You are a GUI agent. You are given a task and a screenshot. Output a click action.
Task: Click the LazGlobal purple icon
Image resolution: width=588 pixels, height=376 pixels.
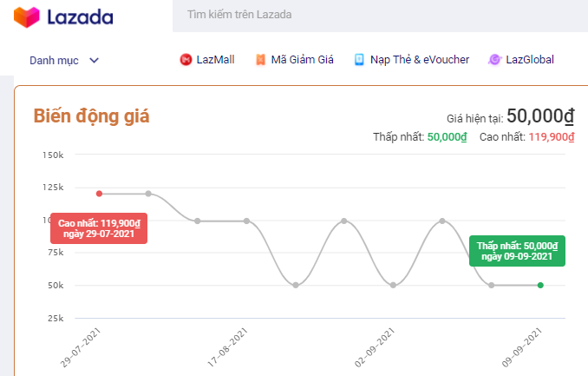[x=494, y=60]
